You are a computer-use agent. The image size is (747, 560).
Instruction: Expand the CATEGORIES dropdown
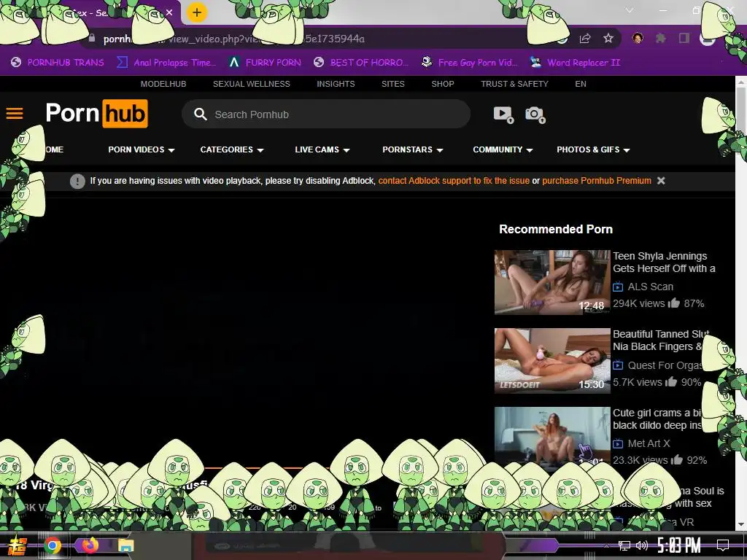pyautogui.click(x=232, y=149)
